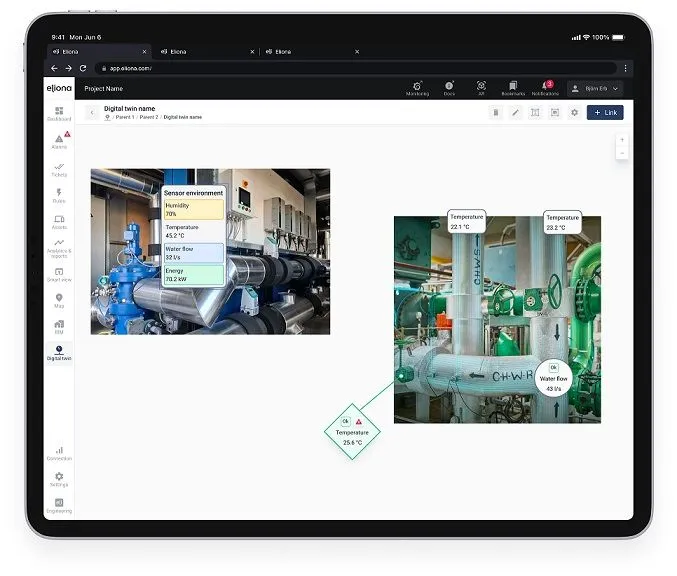
Task: Open digital twin settings gear icon
Action: (574, 113)
